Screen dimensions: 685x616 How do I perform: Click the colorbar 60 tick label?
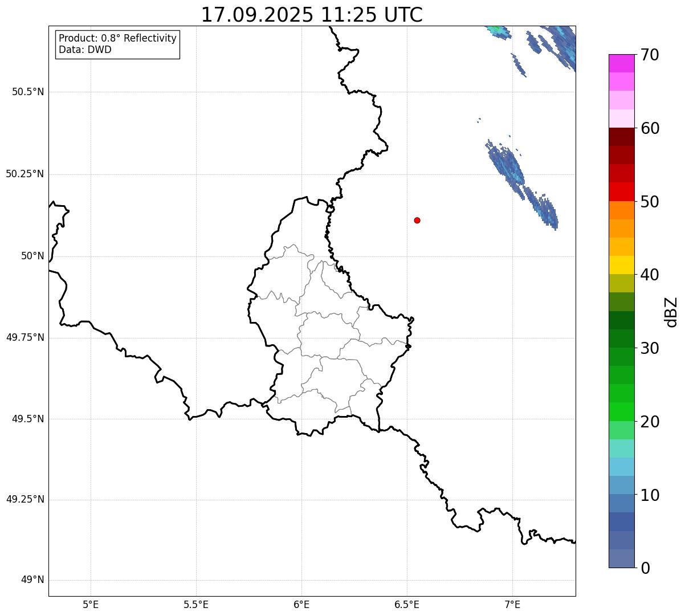(650, 128)
